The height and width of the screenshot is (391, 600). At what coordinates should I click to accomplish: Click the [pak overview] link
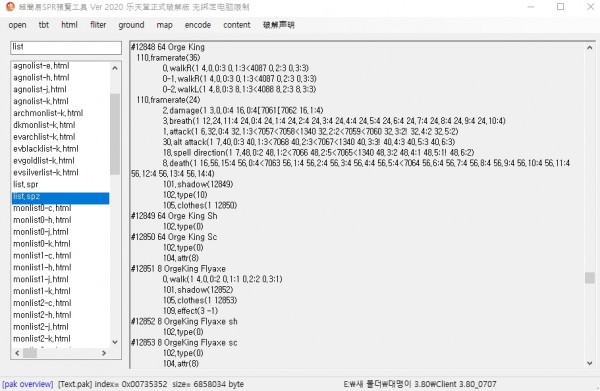(x=28, y=384)
